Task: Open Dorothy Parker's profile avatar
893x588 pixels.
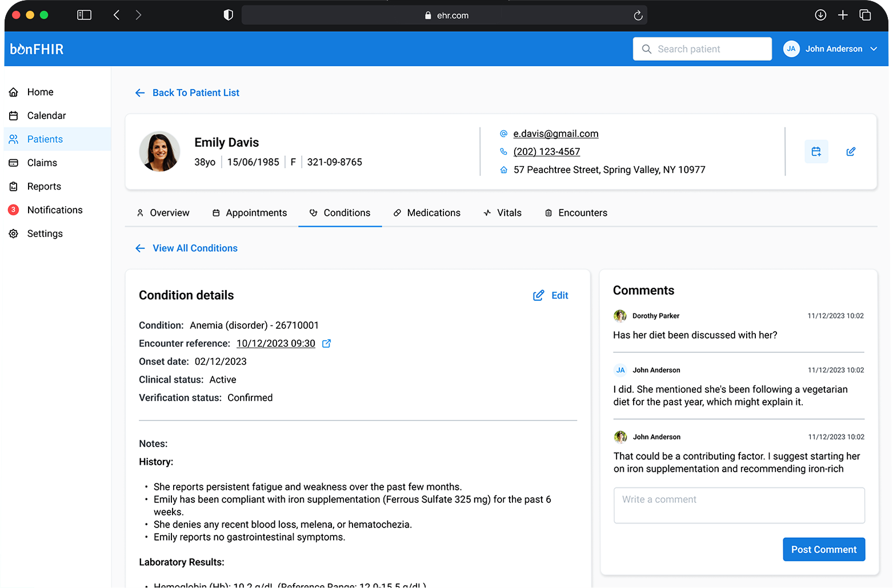Action: coord(620,316)
